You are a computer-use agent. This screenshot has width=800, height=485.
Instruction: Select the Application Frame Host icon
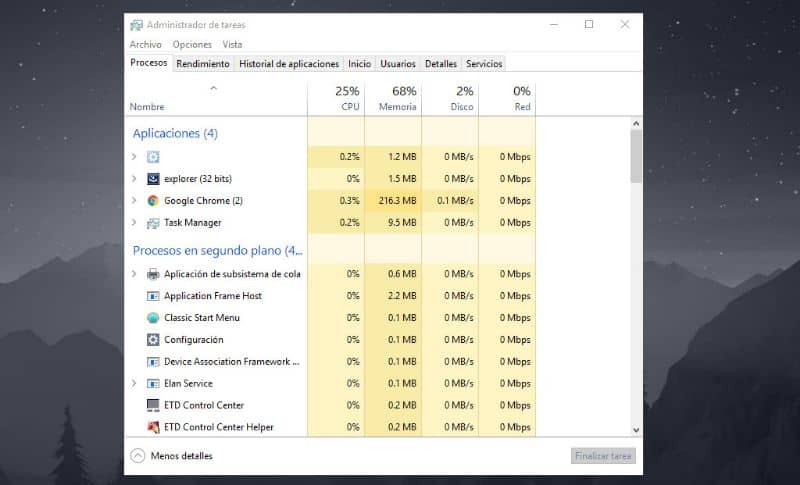click(x=153, y=296)
